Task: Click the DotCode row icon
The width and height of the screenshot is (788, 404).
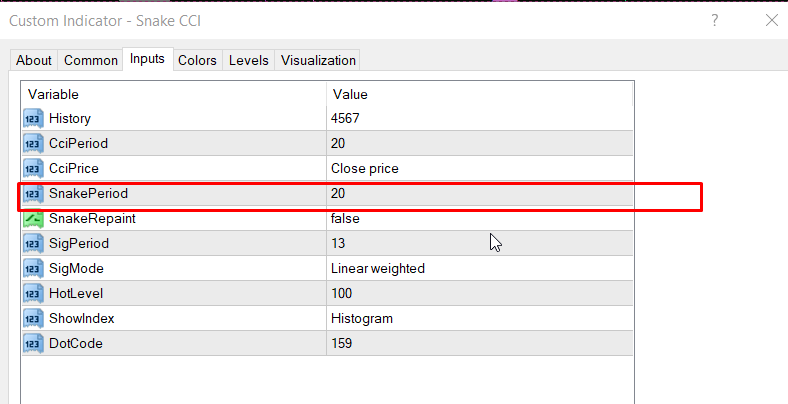Action: click(32, 343)
